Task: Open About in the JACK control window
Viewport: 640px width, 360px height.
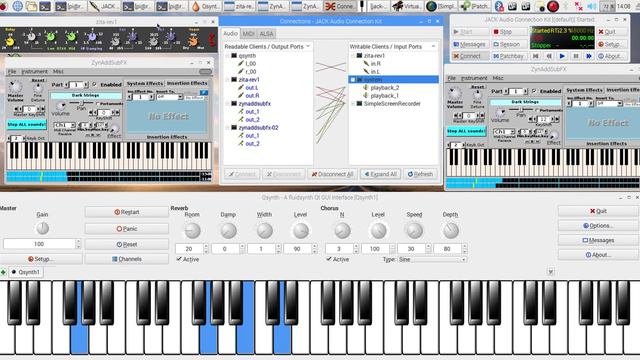Action: 611,56
